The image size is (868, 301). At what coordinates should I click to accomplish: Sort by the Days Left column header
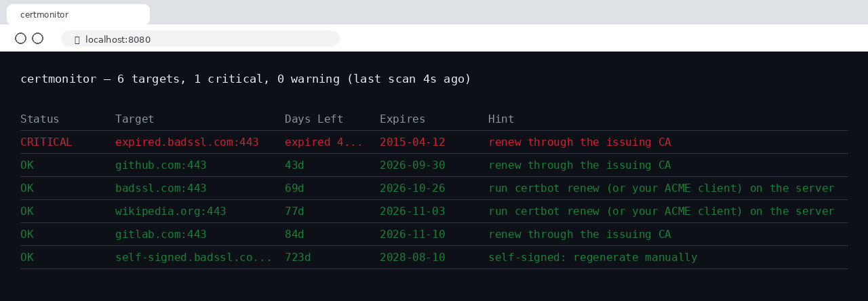click(314, 119)
